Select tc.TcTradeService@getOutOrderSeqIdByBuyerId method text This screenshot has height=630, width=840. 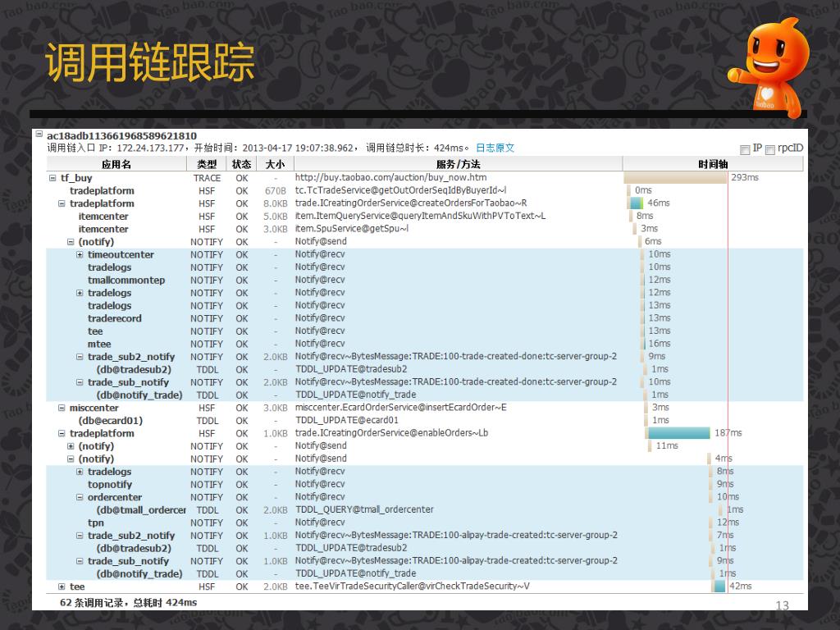[400, 190]
